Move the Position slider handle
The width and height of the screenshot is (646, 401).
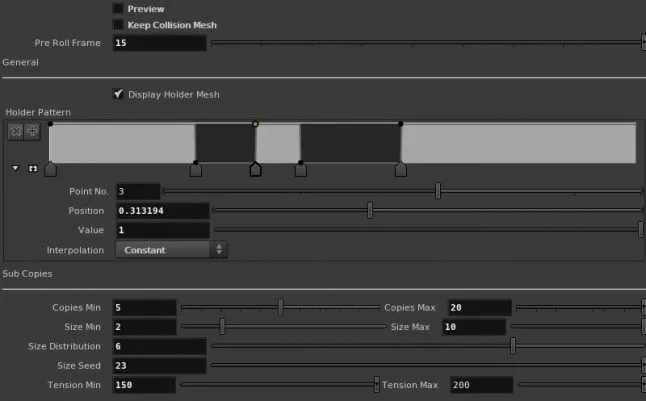pos(370,210)
